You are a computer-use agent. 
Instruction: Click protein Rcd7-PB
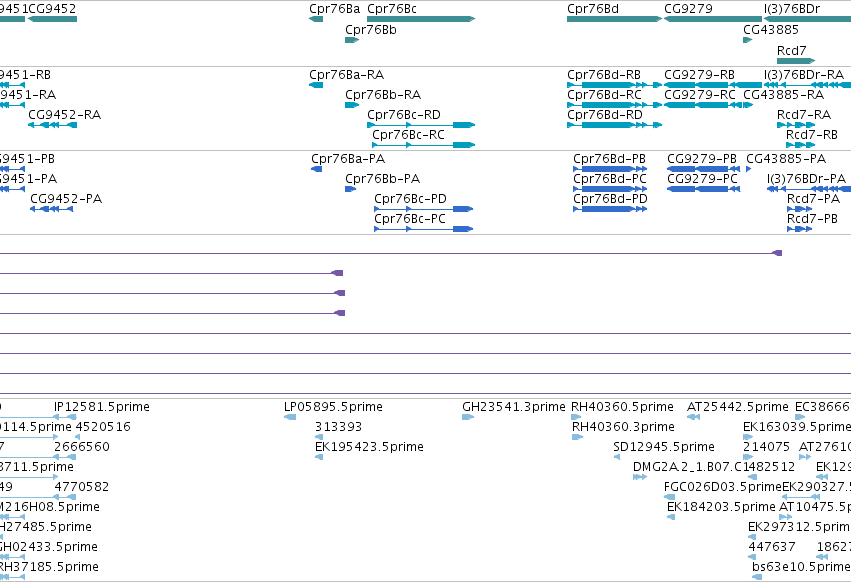(799, 229)
